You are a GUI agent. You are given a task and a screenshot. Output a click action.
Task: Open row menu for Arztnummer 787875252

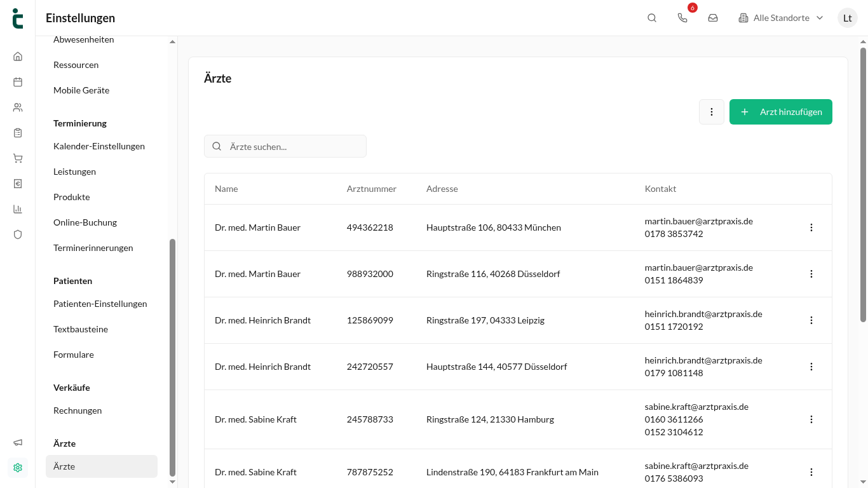point(811,472)
